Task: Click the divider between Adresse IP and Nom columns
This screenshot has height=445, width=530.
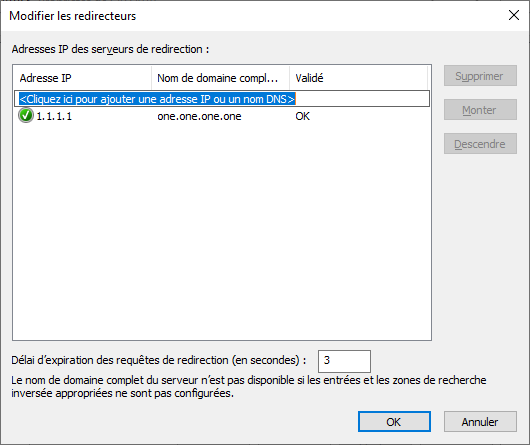Action: click(x=152, y=78)
